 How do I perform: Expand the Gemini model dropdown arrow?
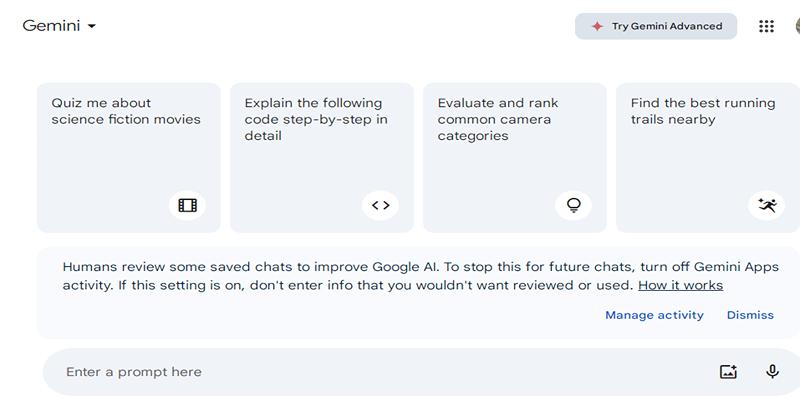[92, 26]
